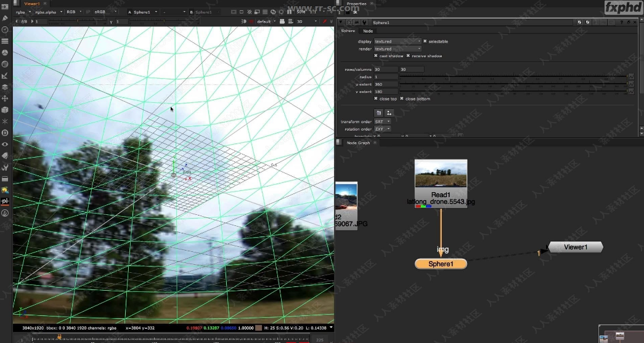The height and width of the screenshot is (343, 644).
Task: Open the Keyer nodes toolbar menu
Action: (5, 76)
